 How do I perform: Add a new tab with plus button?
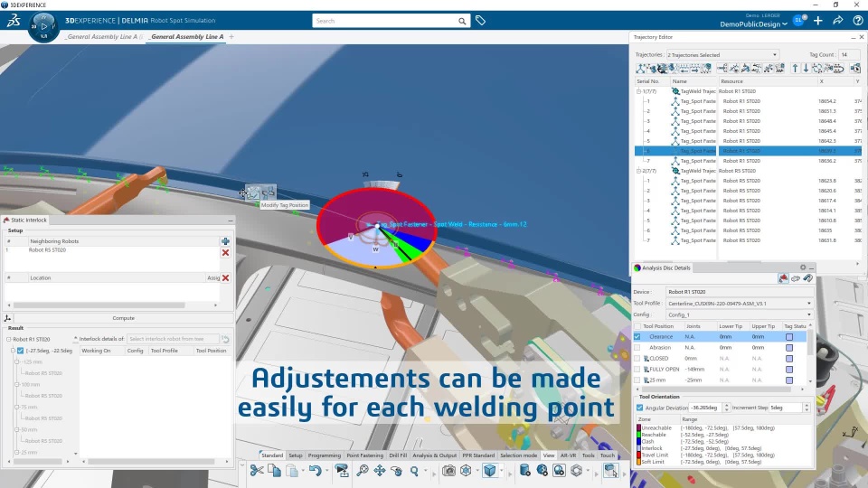click(x=231, y=36)
